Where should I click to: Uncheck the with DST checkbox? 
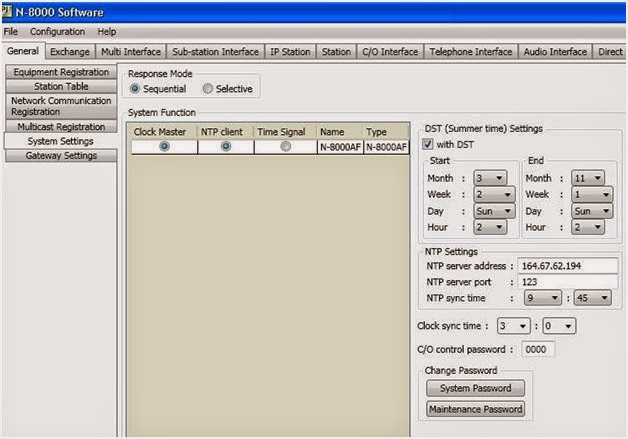428,144
